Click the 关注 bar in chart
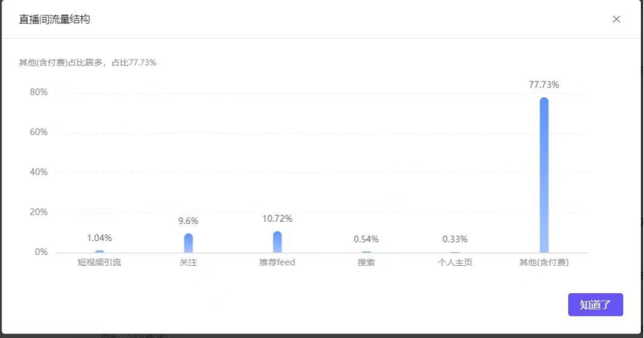The height and width of the screenshot is (338, 644). (188, 243)
